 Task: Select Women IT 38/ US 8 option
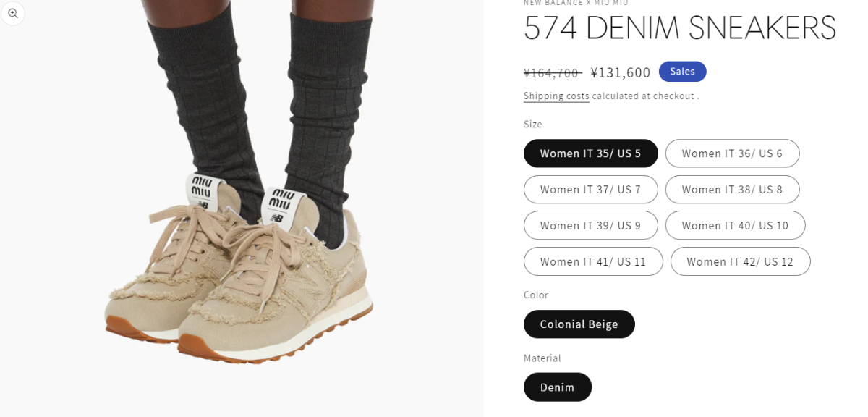[x=732, y=190]
